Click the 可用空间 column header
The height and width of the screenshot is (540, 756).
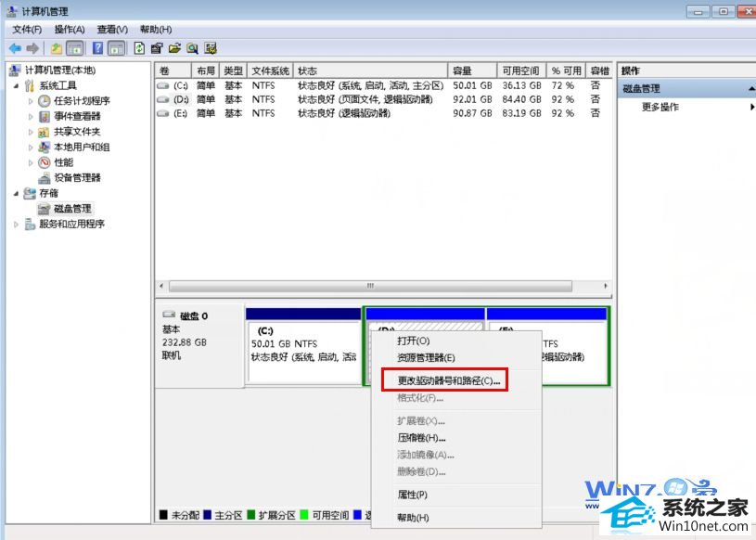point(521,71)
